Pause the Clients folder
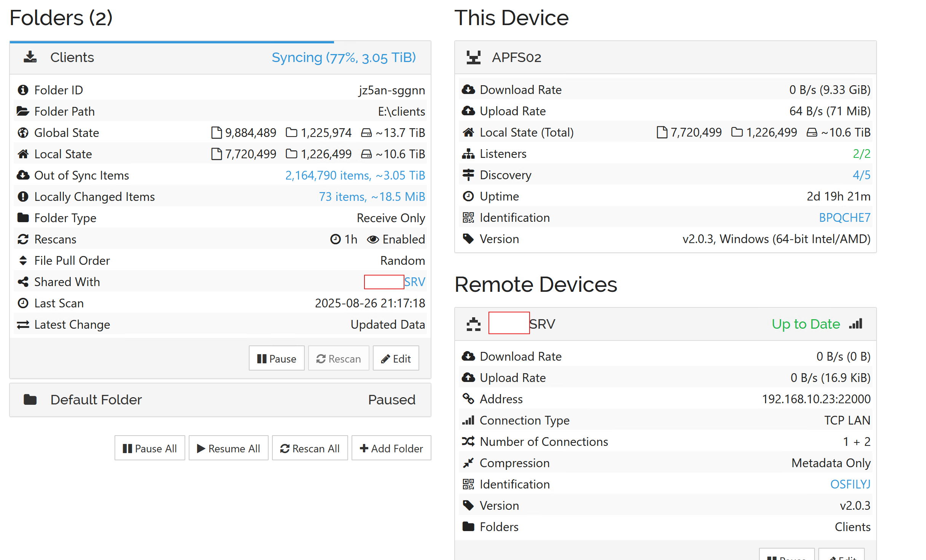The image size is (926, 560). click(277, 359)
